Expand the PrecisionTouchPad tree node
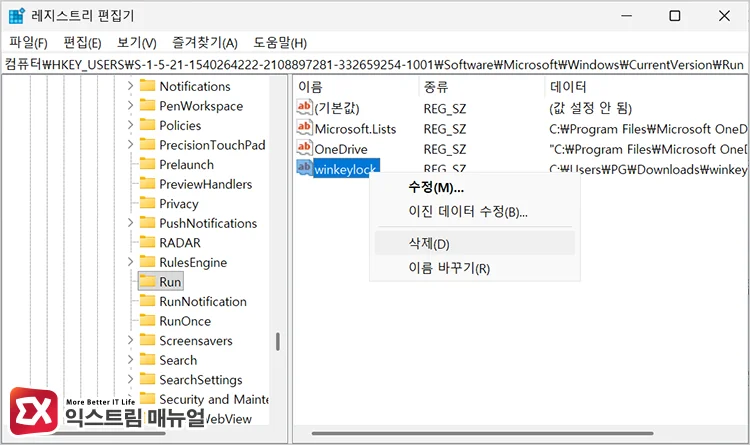Viewport: 750px width, 445px height. 130,145
